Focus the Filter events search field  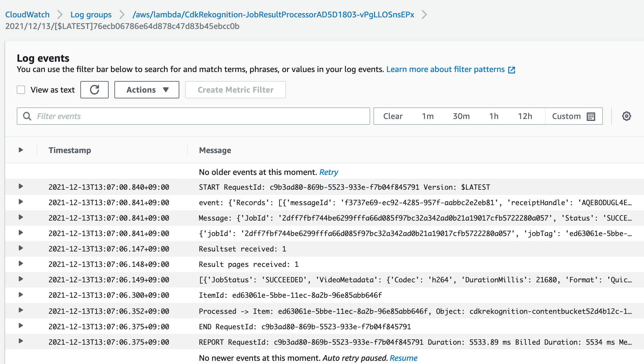(193, 116)
